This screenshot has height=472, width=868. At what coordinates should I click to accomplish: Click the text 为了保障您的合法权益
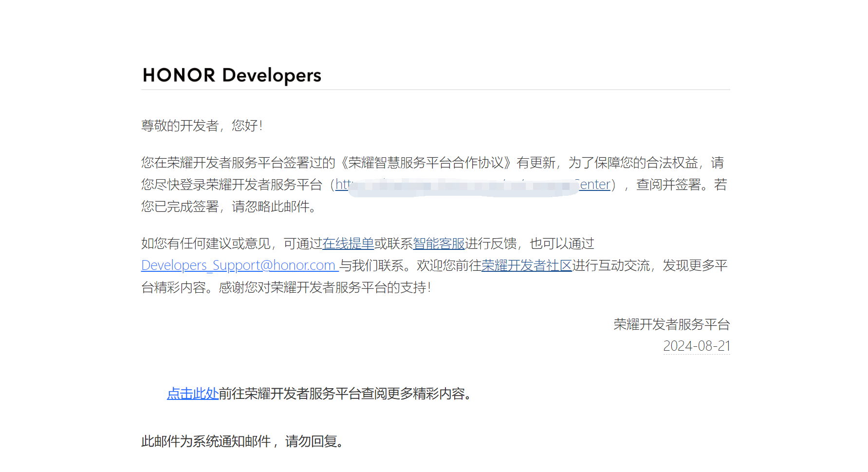click(x=633, y=163)
